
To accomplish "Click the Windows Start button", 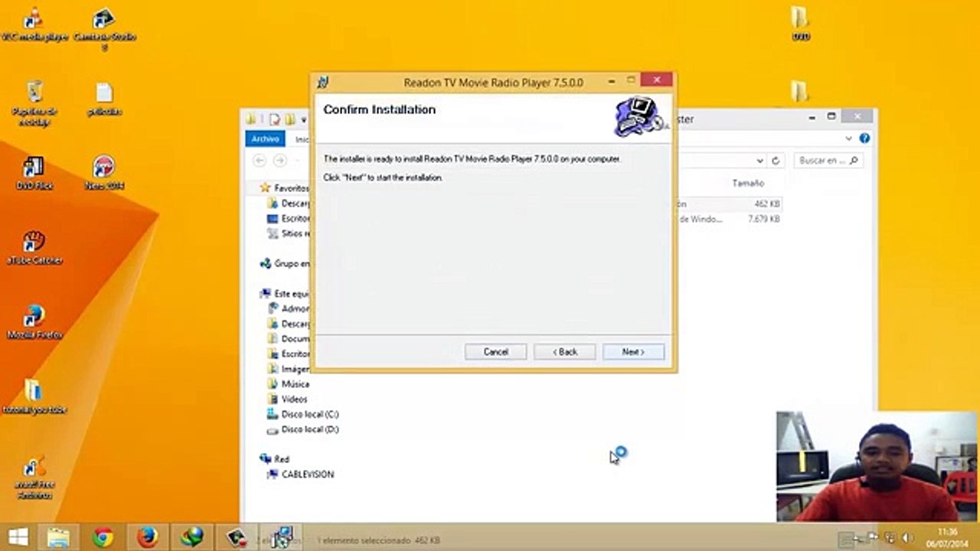I will point(18,537).
